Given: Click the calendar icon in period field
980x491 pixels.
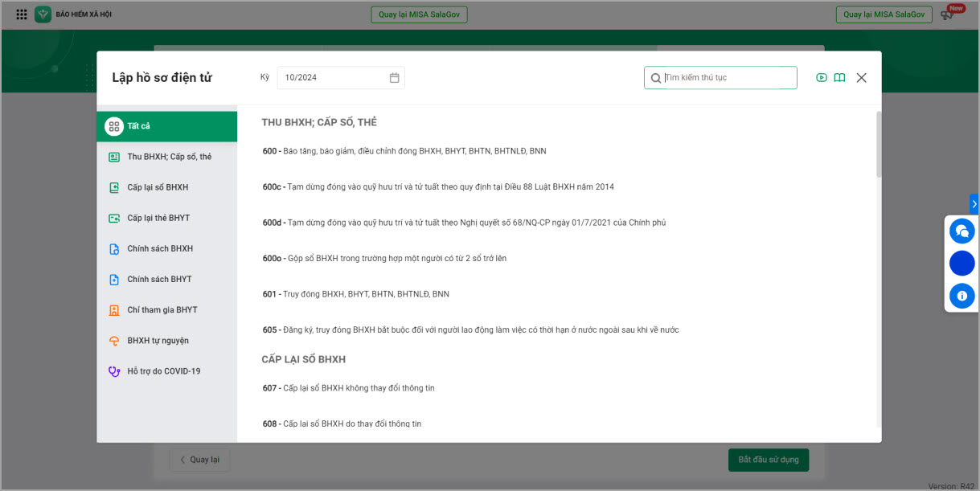Looking at the screenshot, I should pyautogui.click(x=394, y=78).
